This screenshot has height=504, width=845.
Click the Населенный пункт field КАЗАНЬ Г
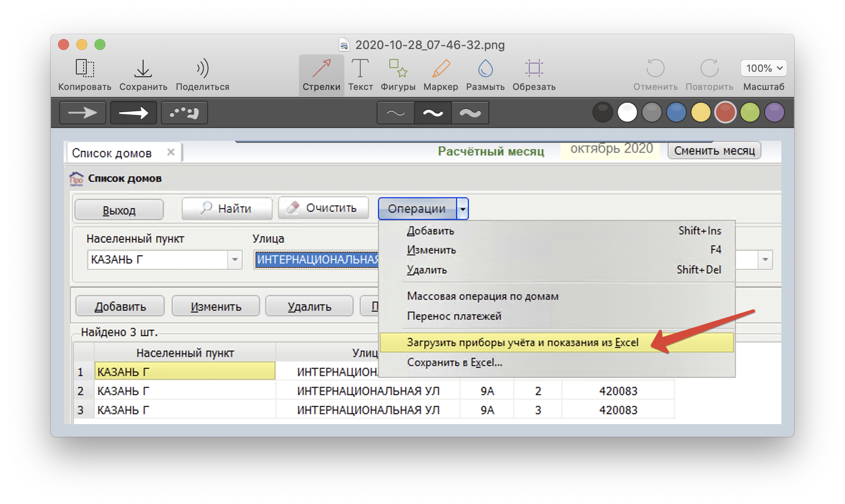[x=158, y=260]
